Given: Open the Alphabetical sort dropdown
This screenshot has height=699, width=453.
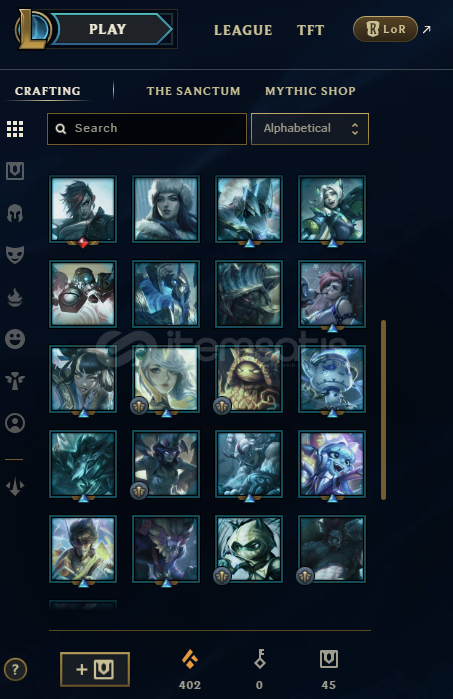Looking at the screenshot, I should [310, 128].
